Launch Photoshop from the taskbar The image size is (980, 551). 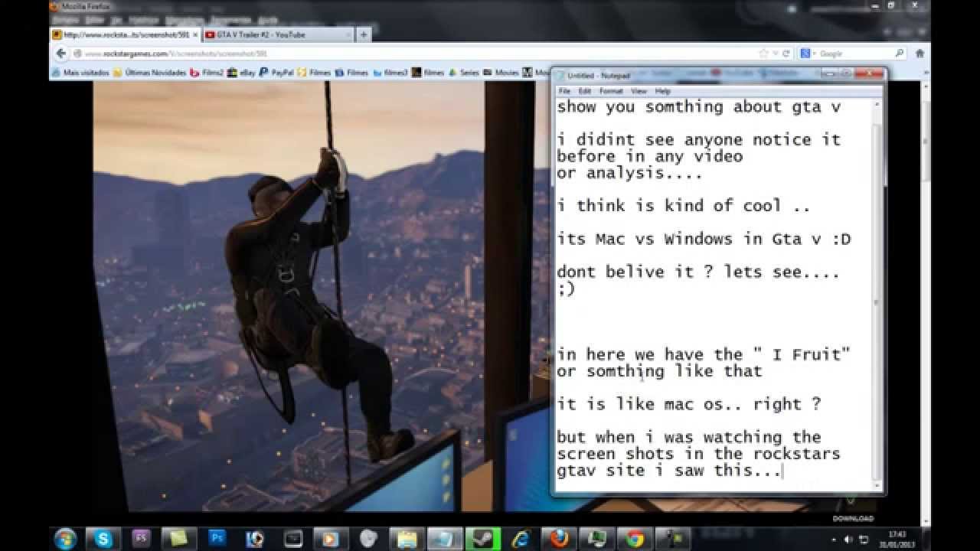pos(217,538)
